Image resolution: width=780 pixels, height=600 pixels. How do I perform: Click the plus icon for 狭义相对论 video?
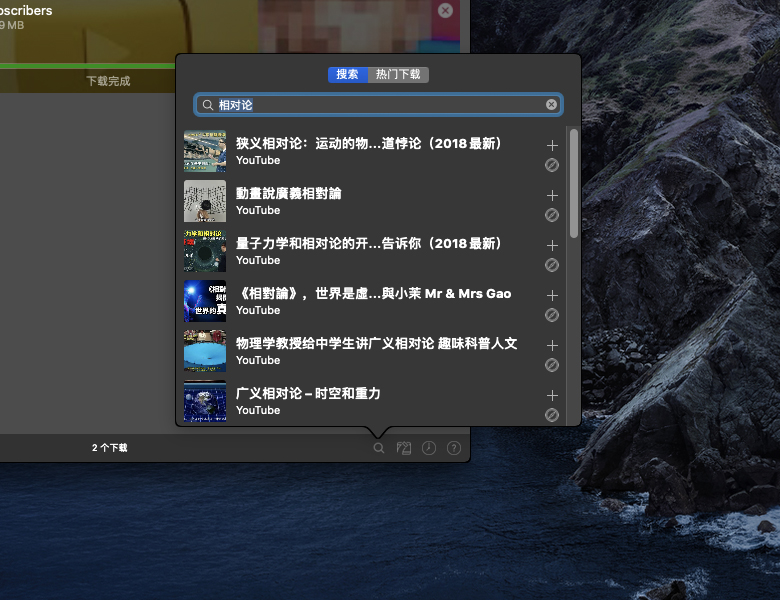click(x=552, y=145)
